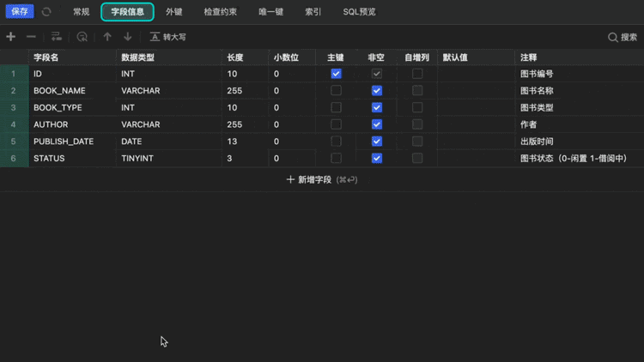Uncheck not-null for the AUTHOR row
Image resolution: width=644 pixels, height=362 pixels.
[x=377, y=124]
